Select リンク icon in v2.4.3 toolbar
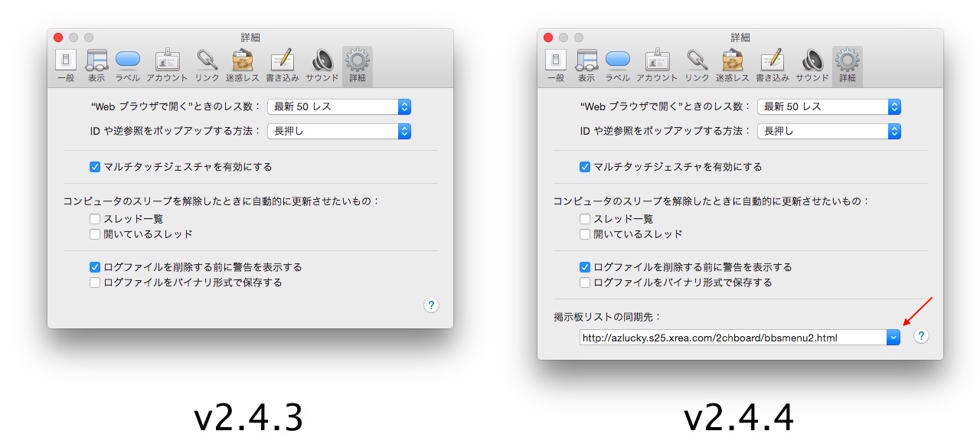This screenshot has width=980, height=444. pos(207,66)
